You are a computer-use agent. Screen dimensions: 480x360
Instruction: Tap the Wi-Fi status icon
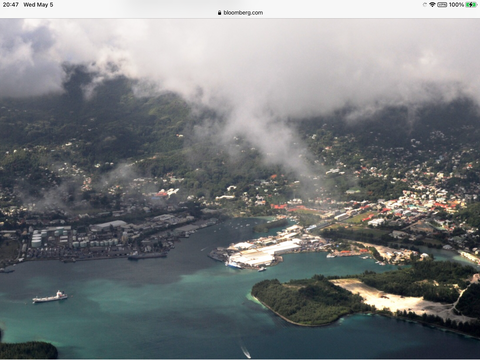pyautogui.click(x=432, y=5)
